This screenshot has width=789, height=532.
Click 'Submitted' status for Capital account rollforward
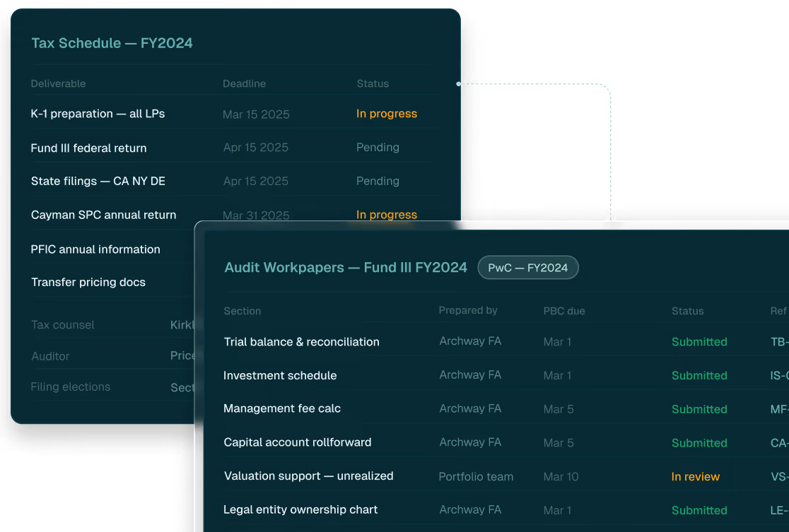coord(699,443)
